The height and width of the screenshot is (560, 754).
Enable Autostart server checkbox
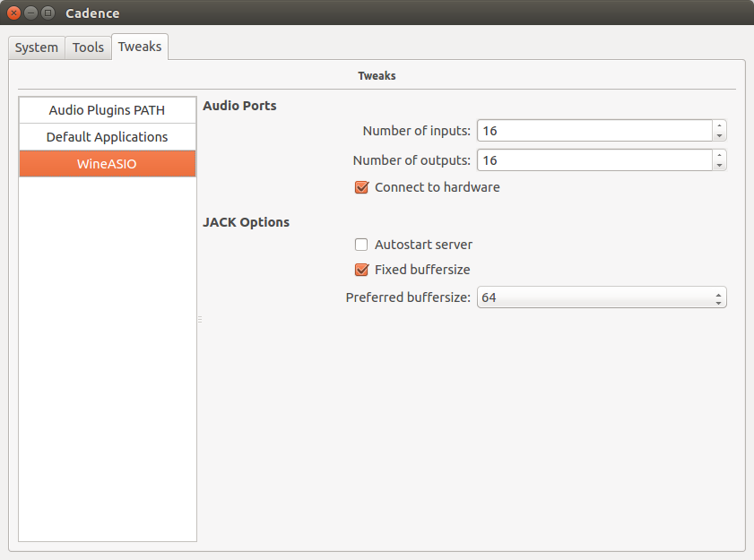click(361, 245)
